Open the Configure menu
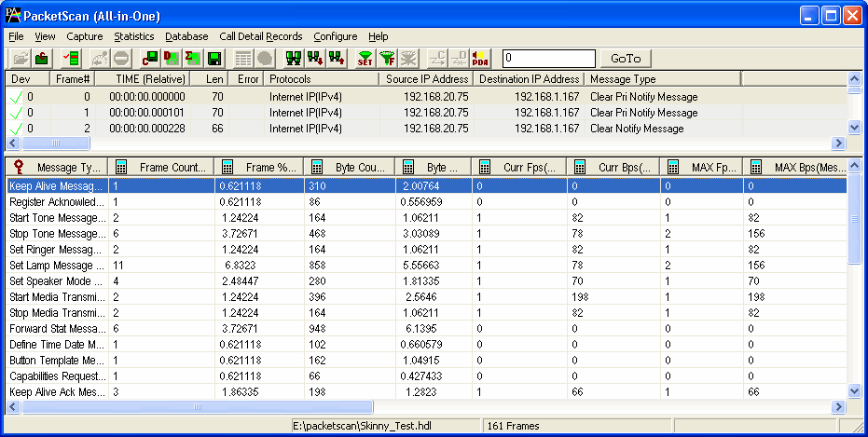 (x=336, y=36)
